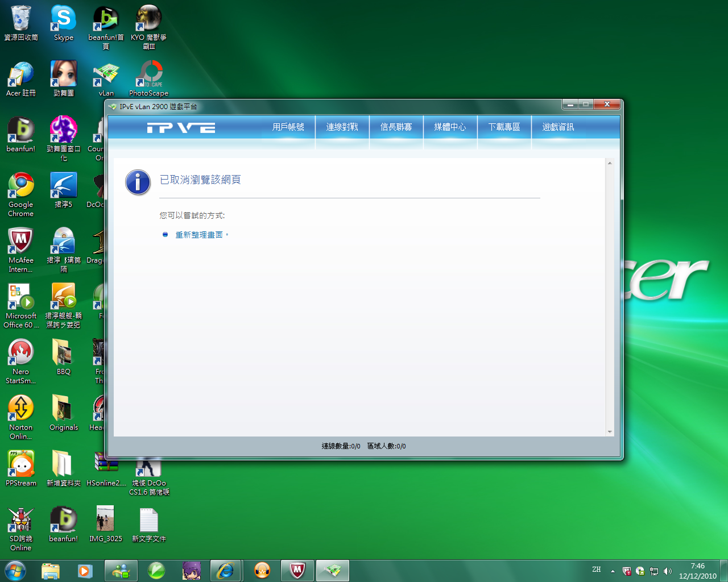Viewport: 728px width, 582px height.
Task: Click the ZH language indicator
Action: click(596, 569)
